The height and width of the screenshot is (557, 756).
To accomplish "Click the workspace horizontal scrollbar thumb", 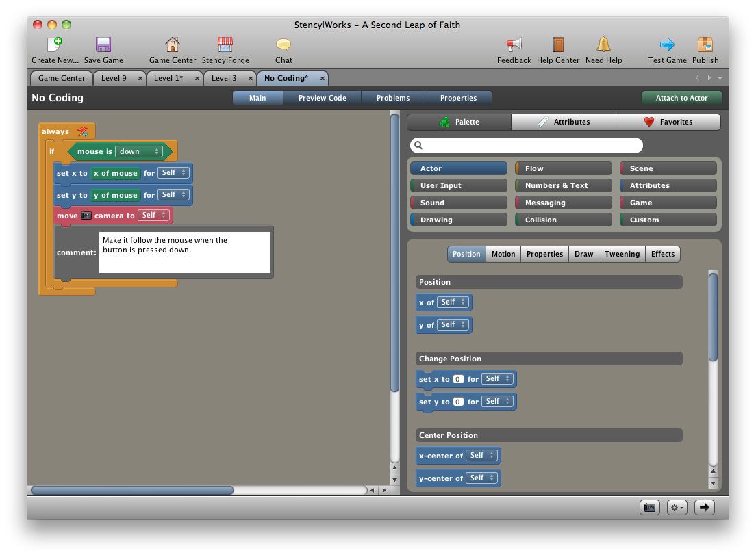I will (132, 490).
